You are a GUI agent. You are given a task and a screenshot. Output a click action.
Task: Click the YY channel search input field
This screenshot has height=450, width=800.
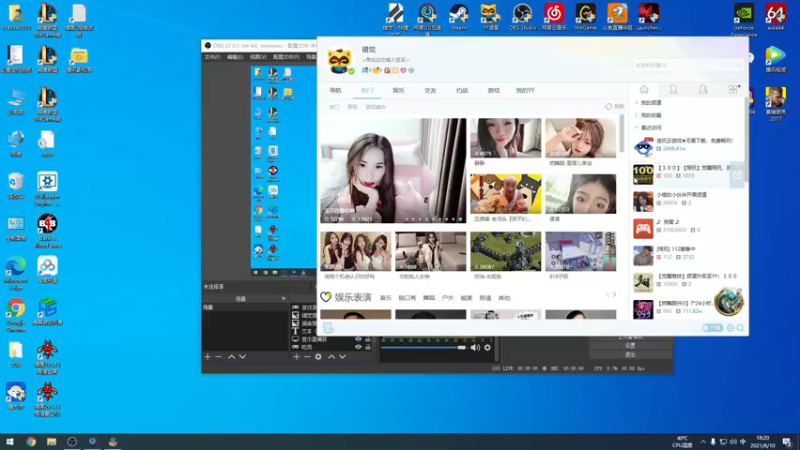point(687,65)
